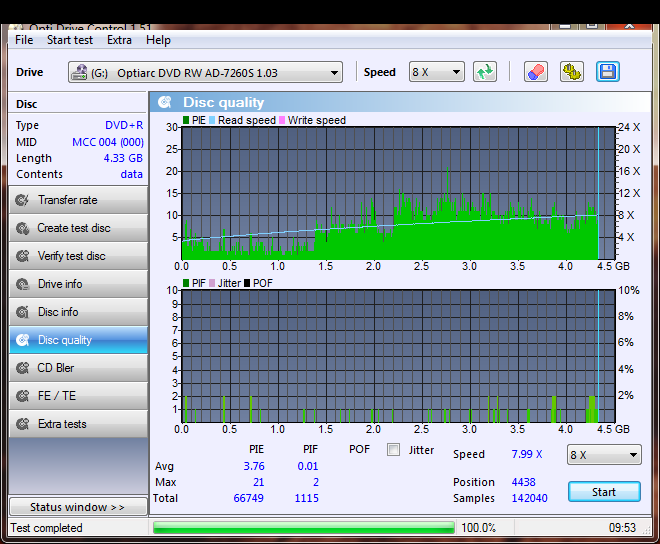Click the PIE error graph area
Image resolution: width=660 pixels, height=544 pixels.
(398, 193)
